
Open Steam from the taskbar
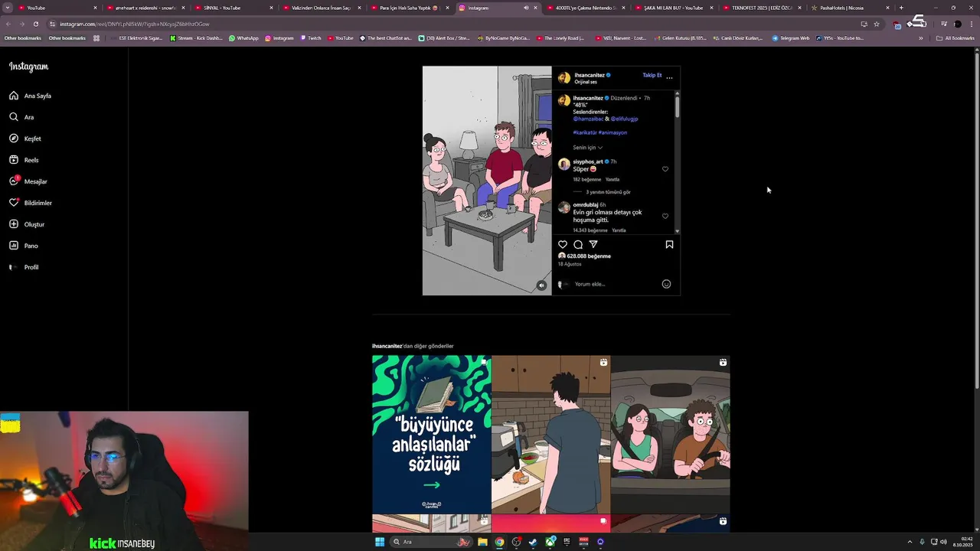click(533, 542)
